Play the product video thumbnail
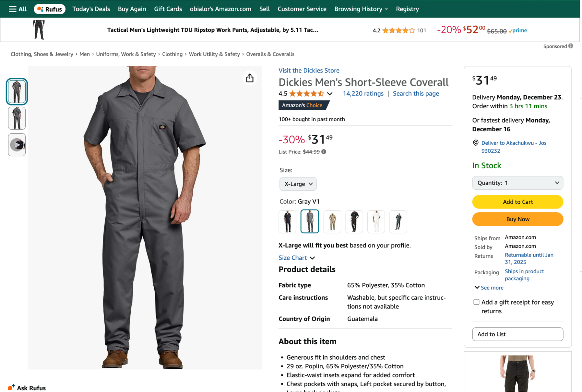582x392 pixels. click(x=17, y=144)
